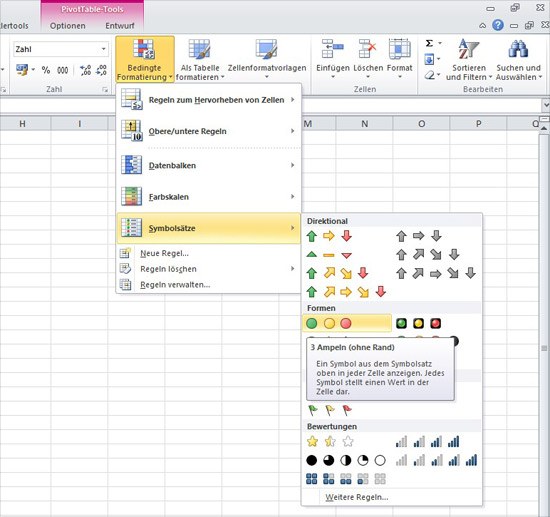
Task: Choose 4 bars rating set
Action: [x=428, y=442]
